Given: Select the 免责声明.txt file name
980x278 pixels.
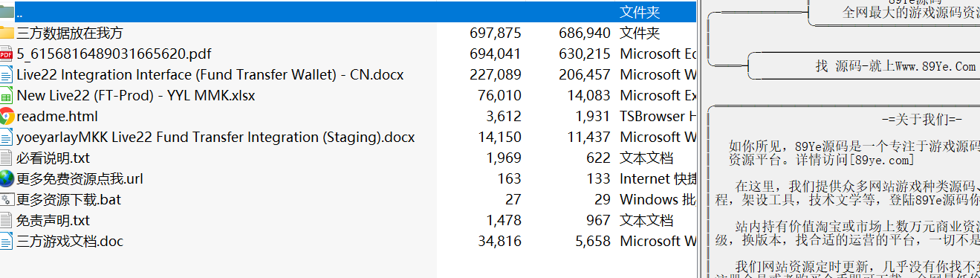Looking at the screenshot, I should pyautogui.click(x=53, y=220).
